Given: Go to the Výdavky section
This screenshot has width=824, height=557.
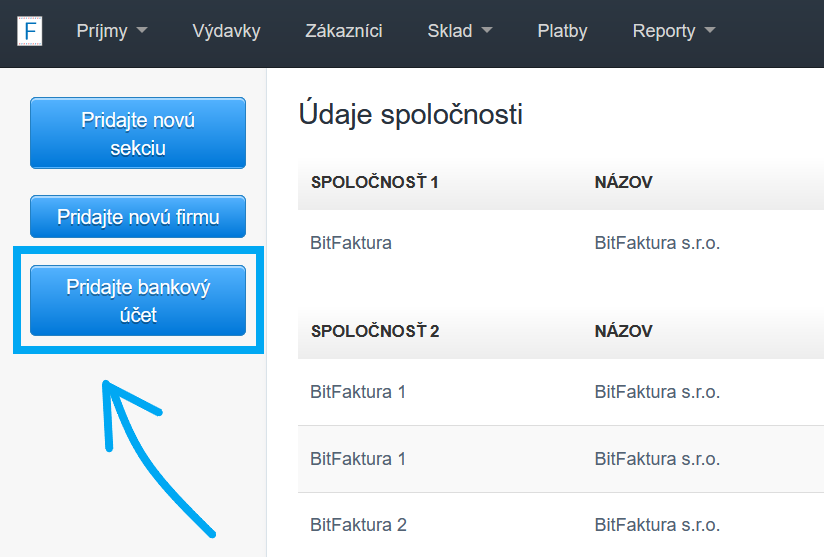Looking at the screenshot, I should 226,31.
